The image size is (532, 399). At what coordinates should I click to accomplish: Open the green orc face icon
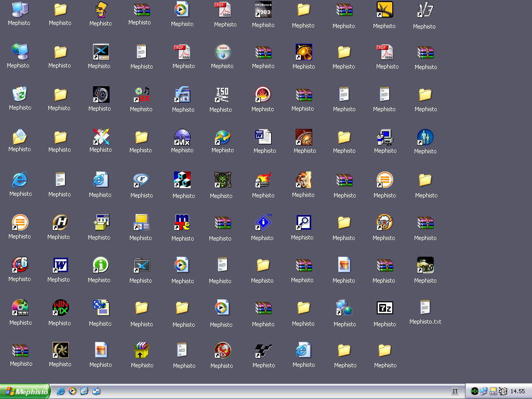click(x=222, y=180)
